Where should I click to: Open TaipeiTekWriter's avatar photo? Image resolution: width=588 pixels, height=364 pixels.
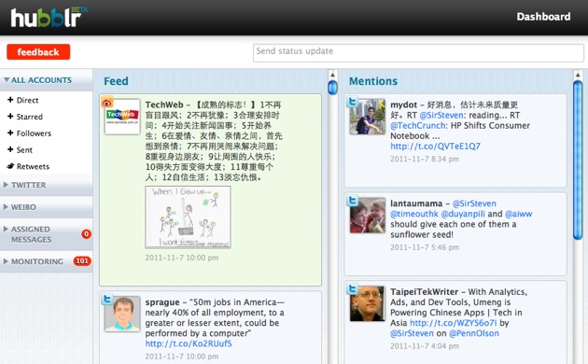368,303
